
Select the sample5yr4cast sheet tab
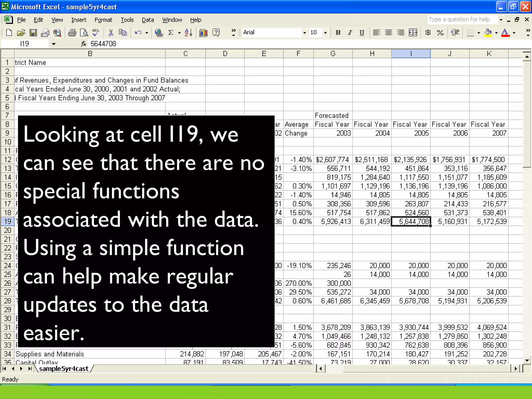click(x=64, y=369)
